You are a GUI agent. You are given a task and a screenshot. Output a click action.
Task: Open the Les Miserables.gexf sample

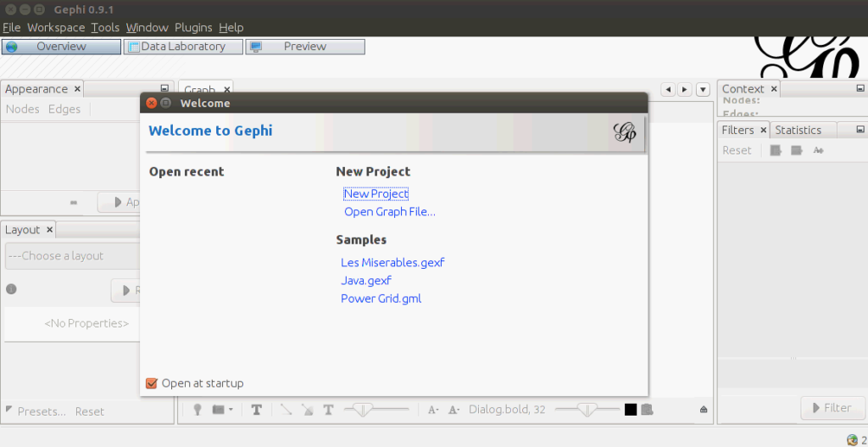[392, 263]
